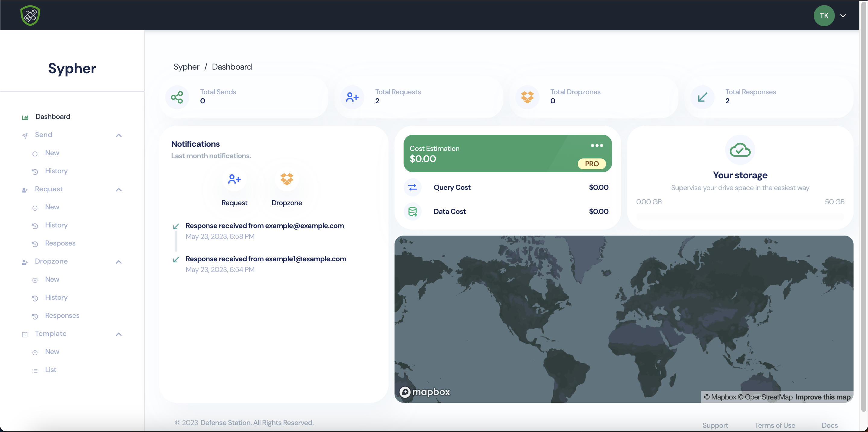Open response notification from example@example.com

click(x=265, y=226)
